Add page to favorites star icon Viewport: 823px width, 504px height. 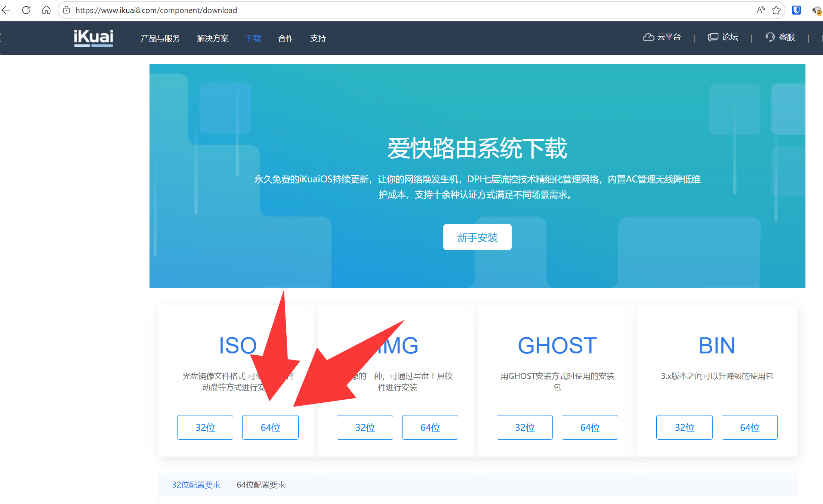(x=776, y=10)
